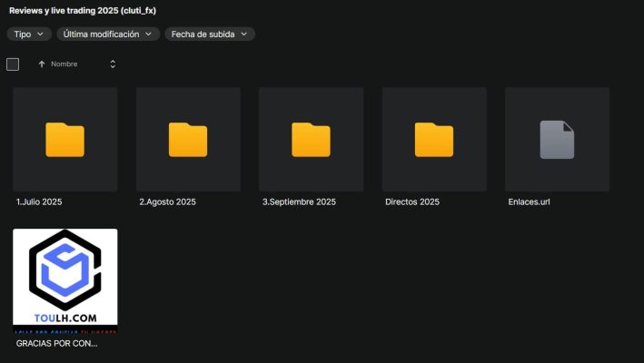Check the select-all checkbox
Viewport: 644px width, 363px height.
pos(13,64)
